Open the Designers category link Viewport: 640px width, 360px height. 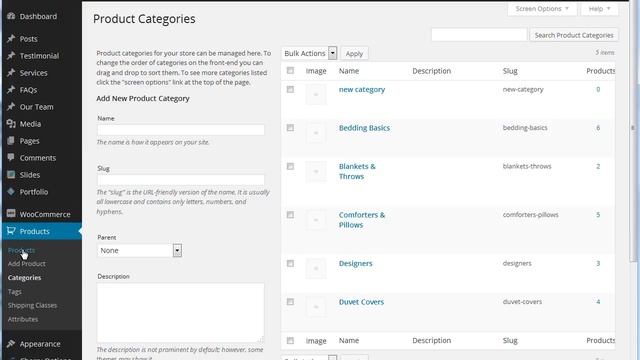356,263
